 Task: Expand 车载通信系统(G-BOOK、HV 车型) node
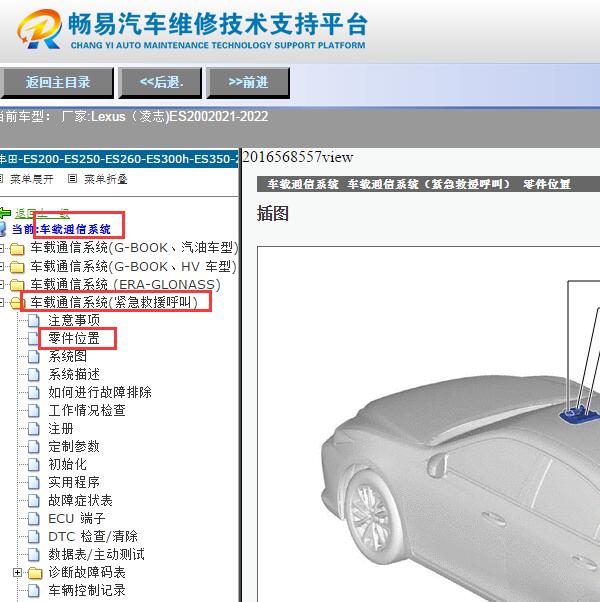2,266
